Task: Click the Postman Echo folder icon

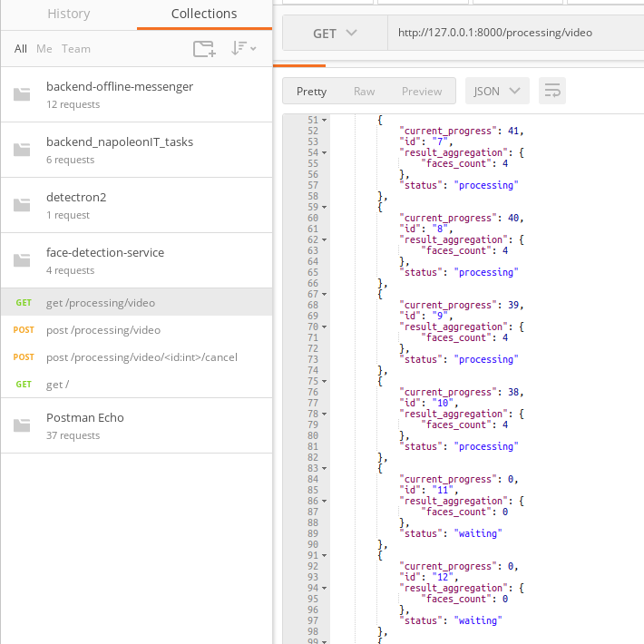Action: 22,425
